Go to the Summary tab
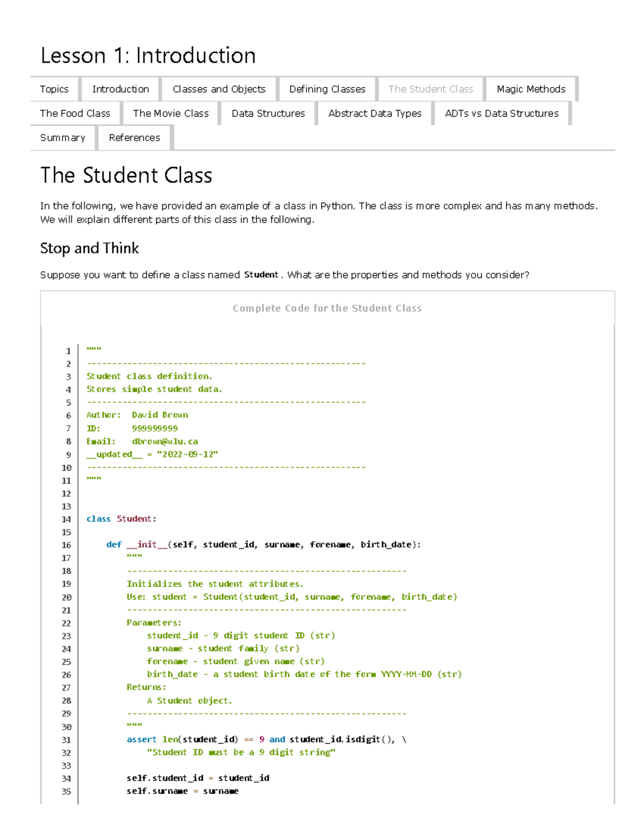The height and width of the screenshot is (834, 644). 62,138
